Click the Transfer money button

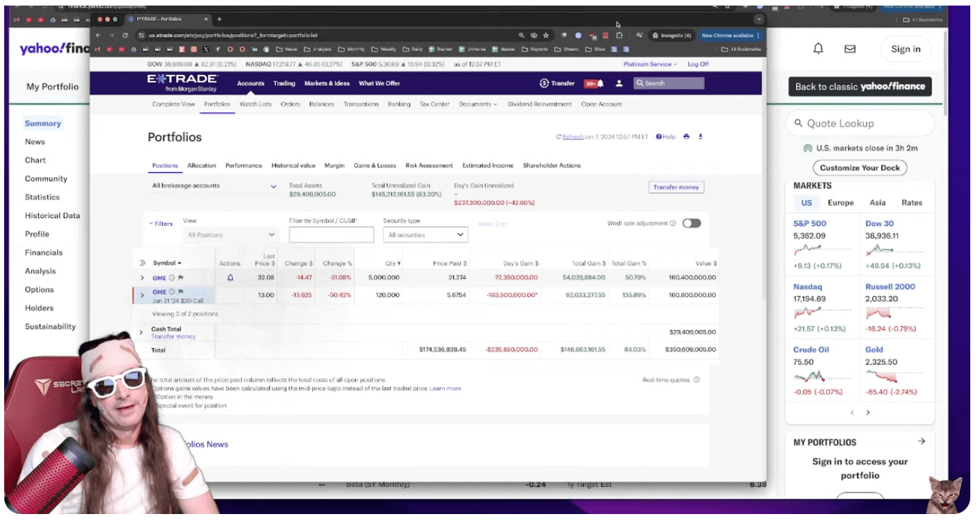(x=676, y=187)
